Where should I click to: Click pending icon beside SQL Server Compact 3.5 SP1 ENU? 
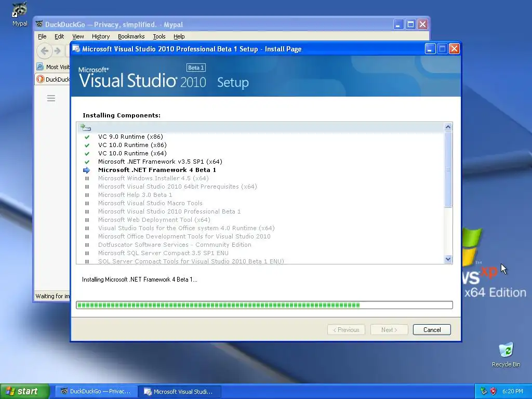87,253
